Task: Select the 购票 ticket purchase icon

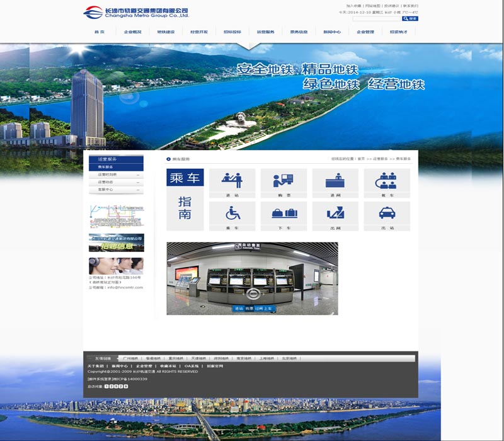Action: click(x=283, y=181)
